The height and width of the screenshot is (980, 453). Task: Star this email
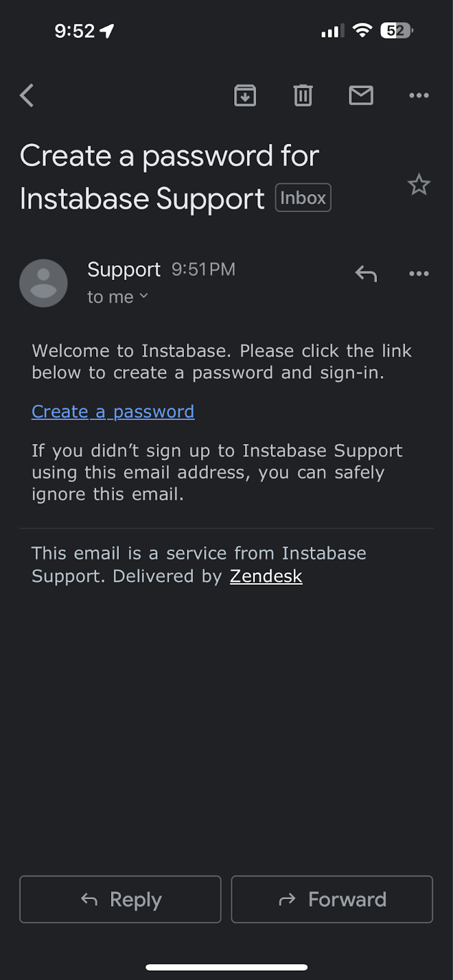tap(419, 184)
